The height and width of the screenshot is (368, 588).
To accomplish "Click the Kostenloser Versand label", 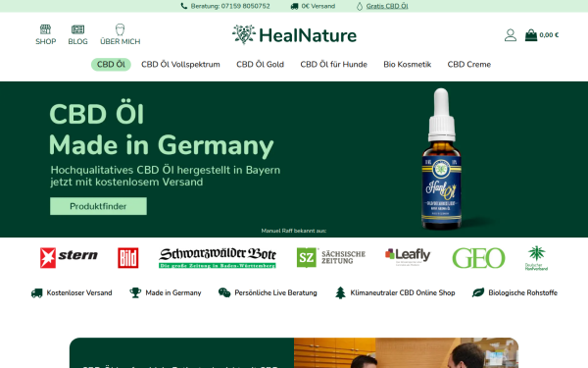I will pyautogui.click(x=79, y=292).
